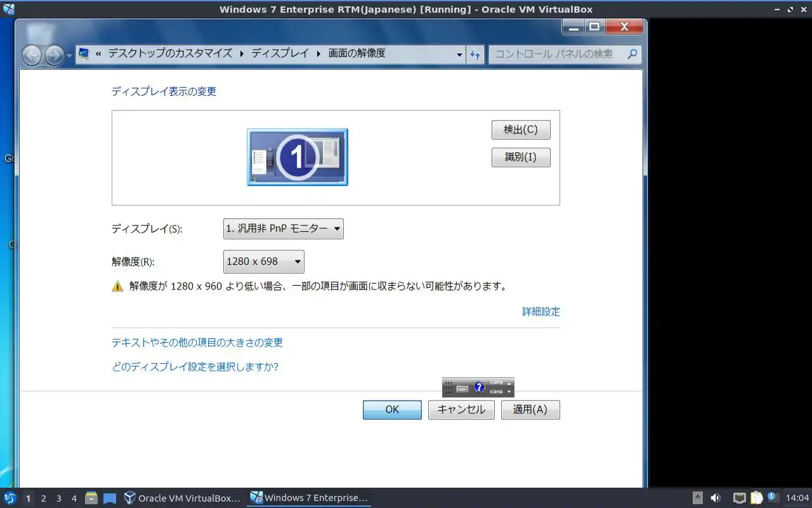Click the monitor 1 display thumbnail

[298, 157]
